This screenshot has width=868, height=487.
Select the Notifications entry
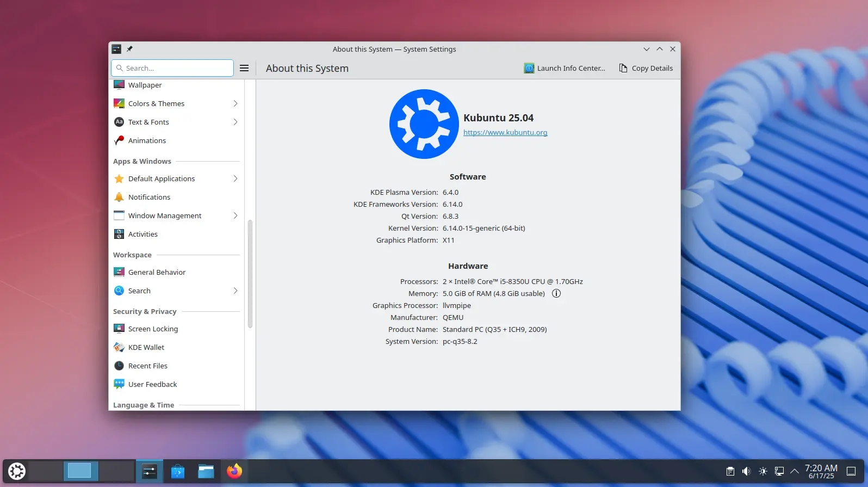pyautogui.click(x=177, y=197)
